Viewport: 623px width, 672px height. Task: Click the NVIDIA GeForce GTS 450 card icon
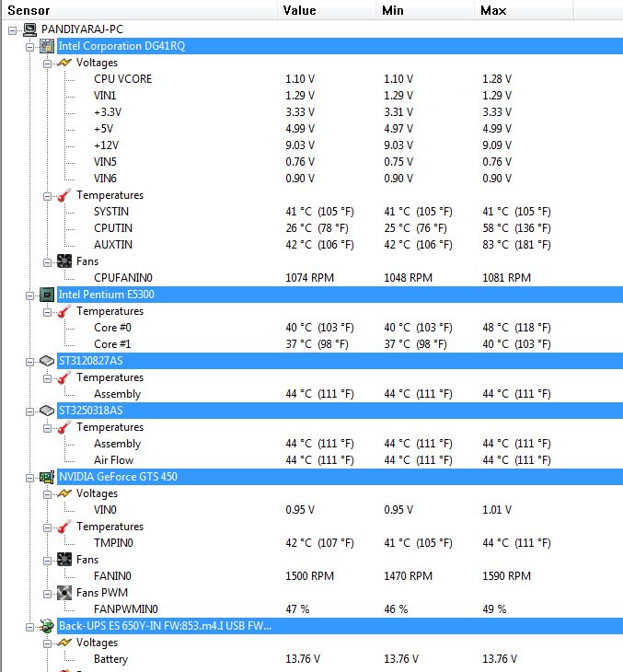pyautogui.click(x=47, y=477)
